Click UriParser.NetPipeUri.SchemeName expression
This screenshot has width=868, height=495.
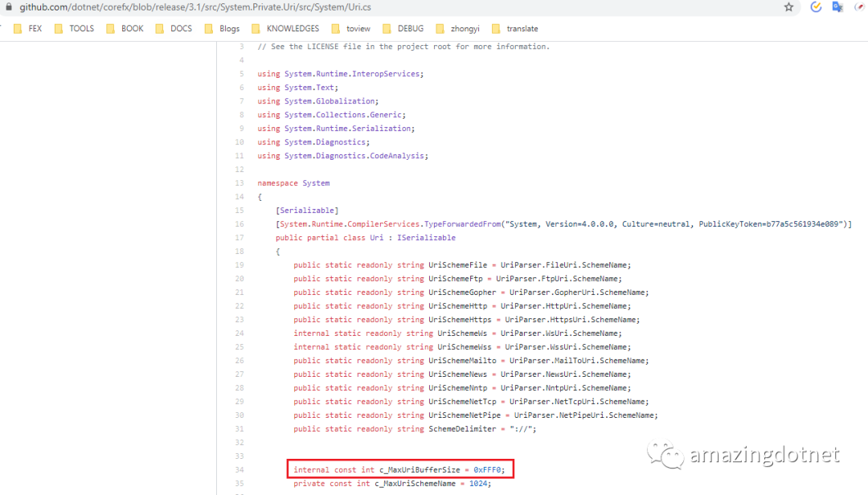585,415
